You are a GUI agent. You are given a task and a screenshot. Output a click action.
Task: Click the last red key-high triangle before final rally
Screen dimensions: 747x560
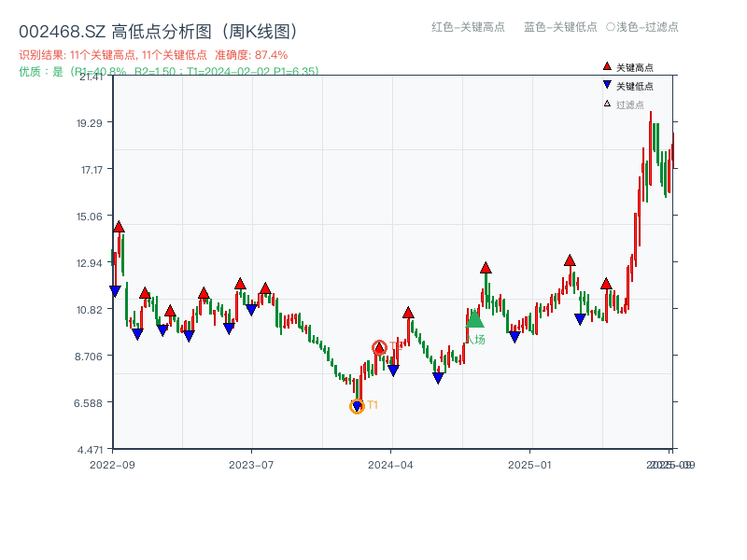pos(606,284)
